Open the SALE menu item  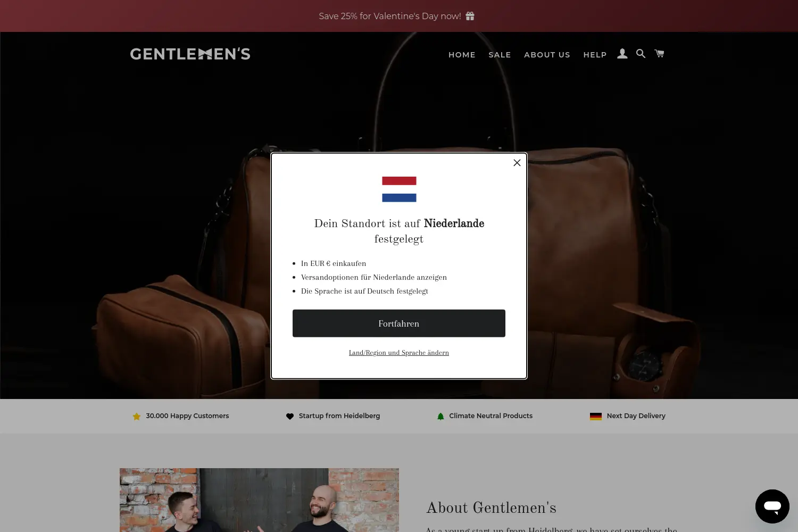pos(500,55)
